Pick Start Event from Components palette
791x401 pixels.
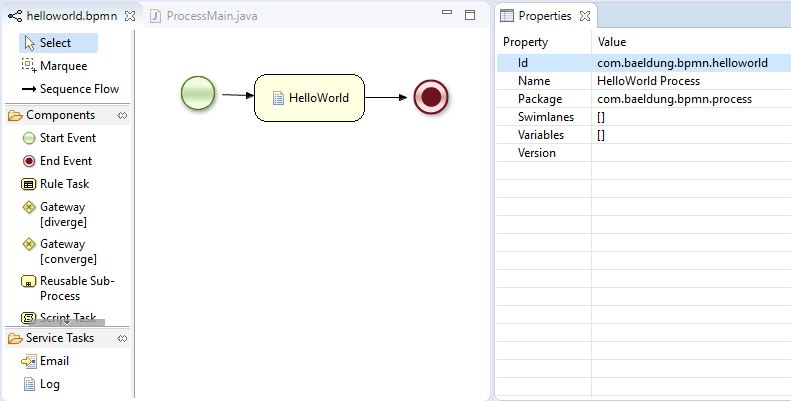67,138
